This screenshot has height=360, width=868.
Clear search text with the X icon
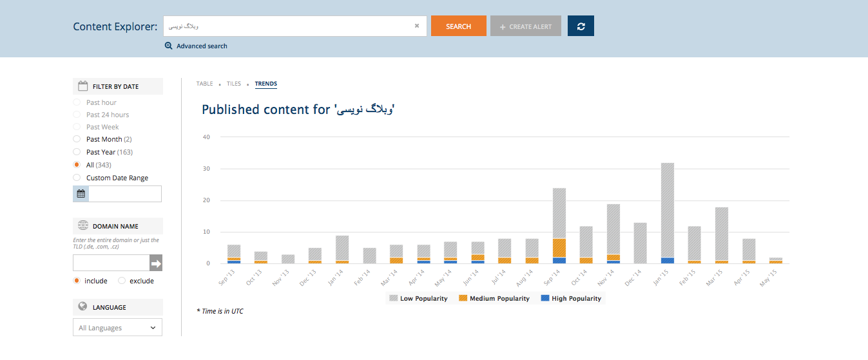416,26
